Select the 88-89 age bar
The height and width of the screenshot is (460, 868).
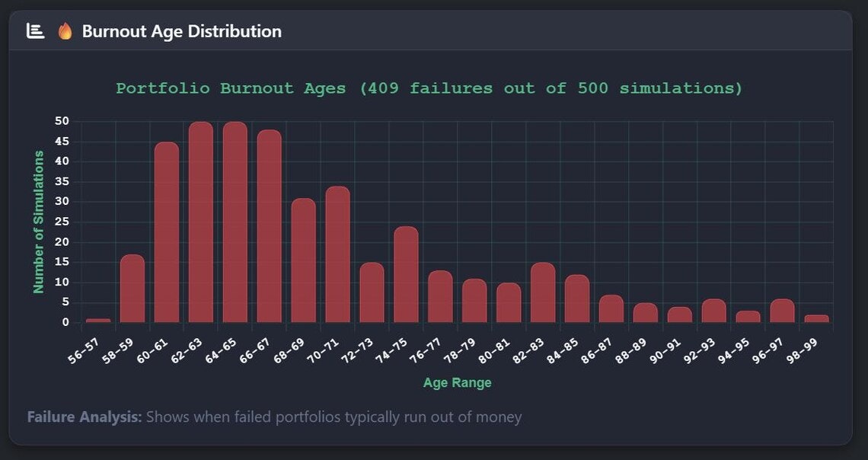[x=646, y=313]
